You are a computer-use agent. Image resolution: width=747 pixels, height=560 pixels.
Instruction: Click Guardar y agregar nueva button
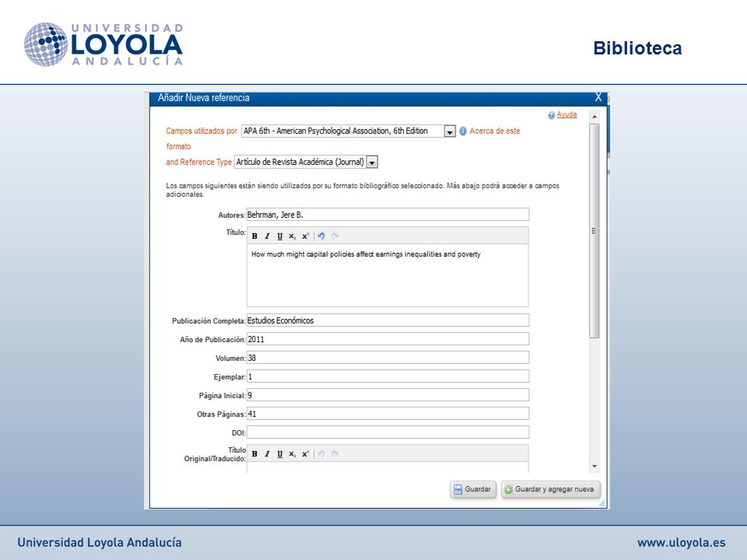(550, 489)
